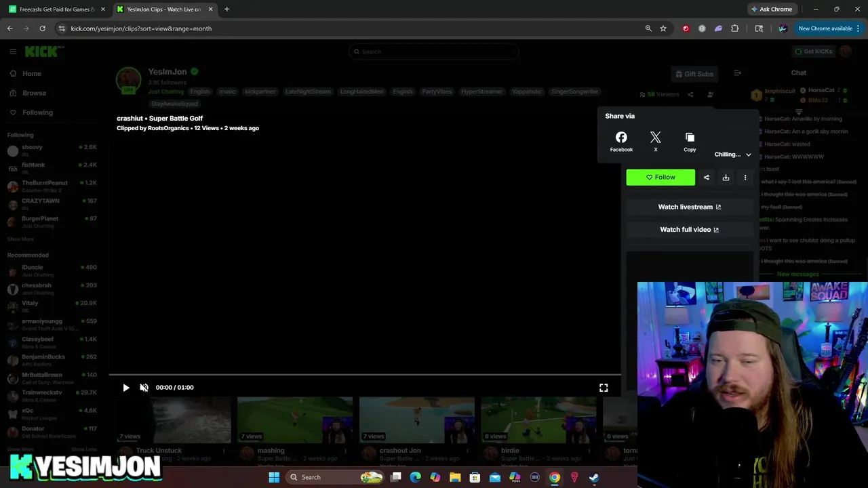Open Microsoft Store from taskbar

475,477
